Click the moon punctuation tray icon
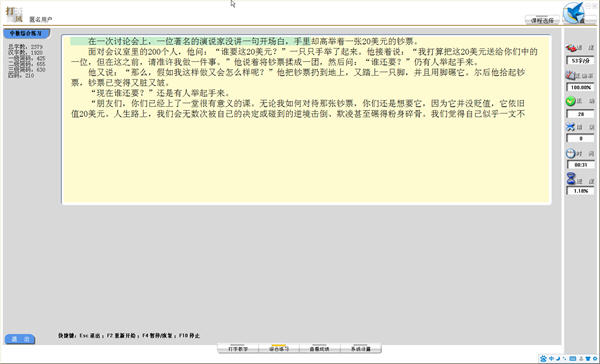Image resolution: width=600 pixels, height=364 pixels. (x=558, y=359)
